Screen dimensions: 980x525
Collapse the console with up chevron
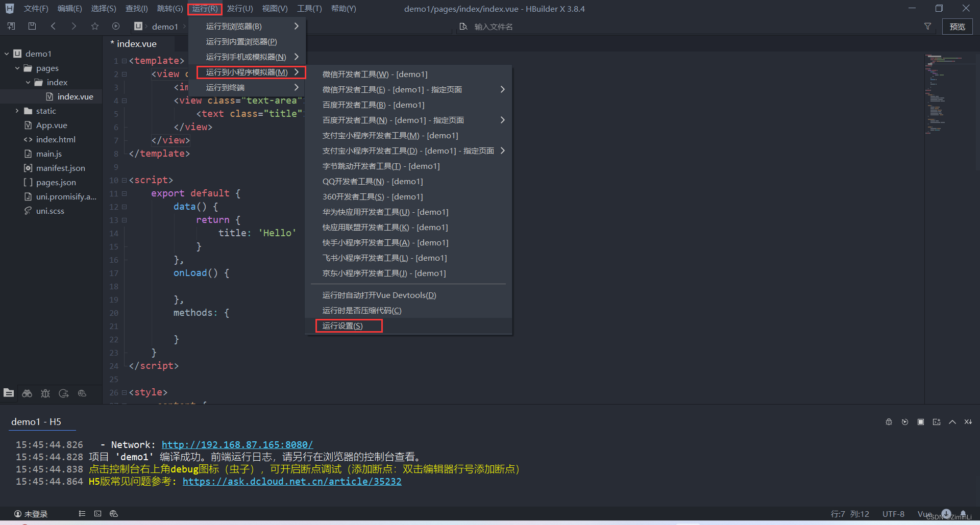point(952,422)
